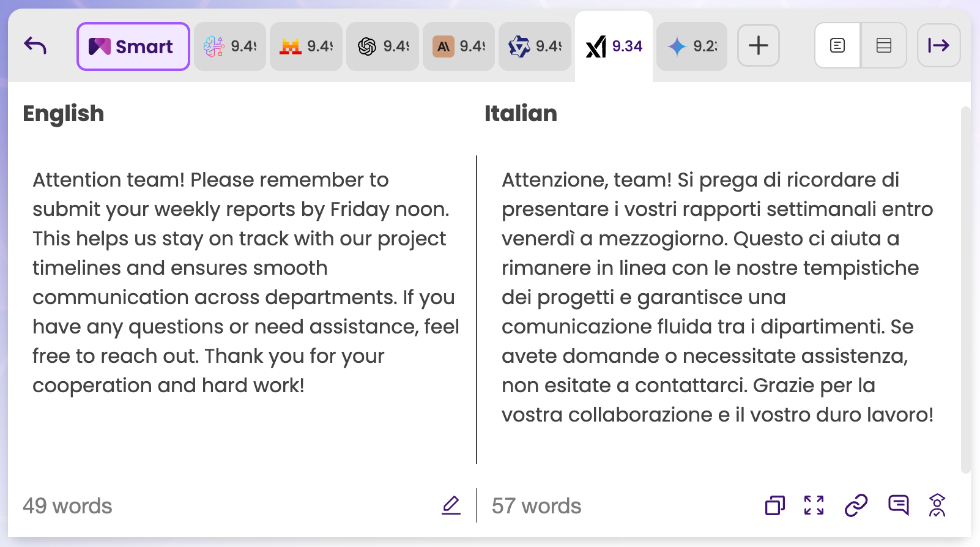Copy the share link icon
Image resolution: width=980 pixels, height=547 pixels.
click(x=856, y=505)
